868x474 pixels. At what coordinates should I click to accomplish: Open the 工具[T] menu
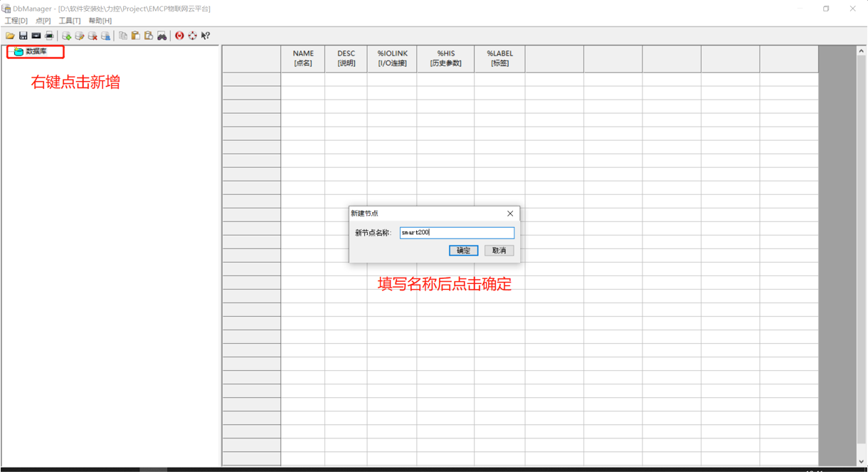tap(68, 21)
